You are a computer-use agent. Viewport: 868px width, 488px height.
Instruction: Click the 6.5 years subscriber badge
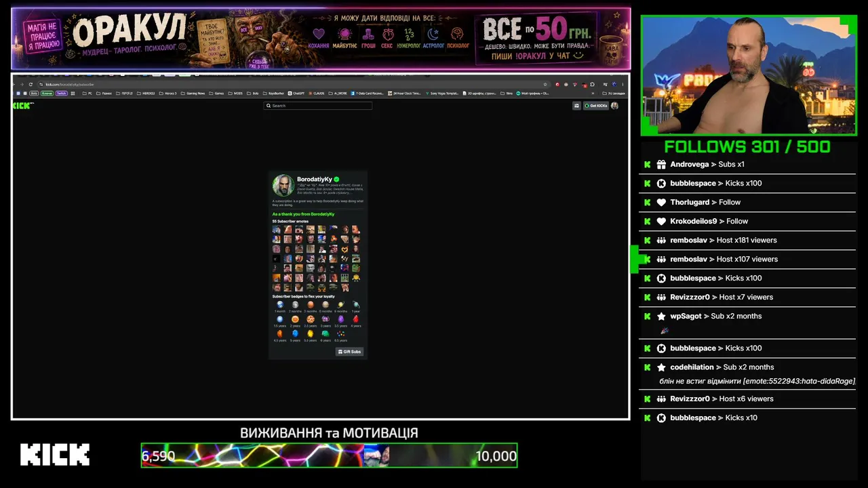coord(340,335)
